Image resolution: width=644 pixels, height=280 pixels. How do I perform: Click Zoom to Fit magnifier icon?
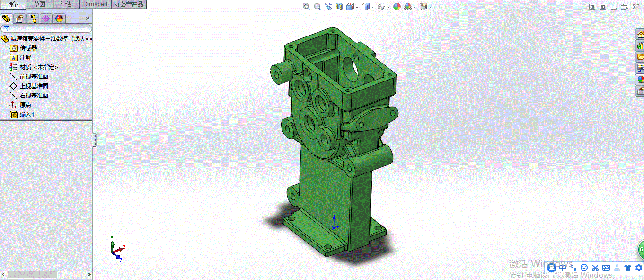(306, 7)
